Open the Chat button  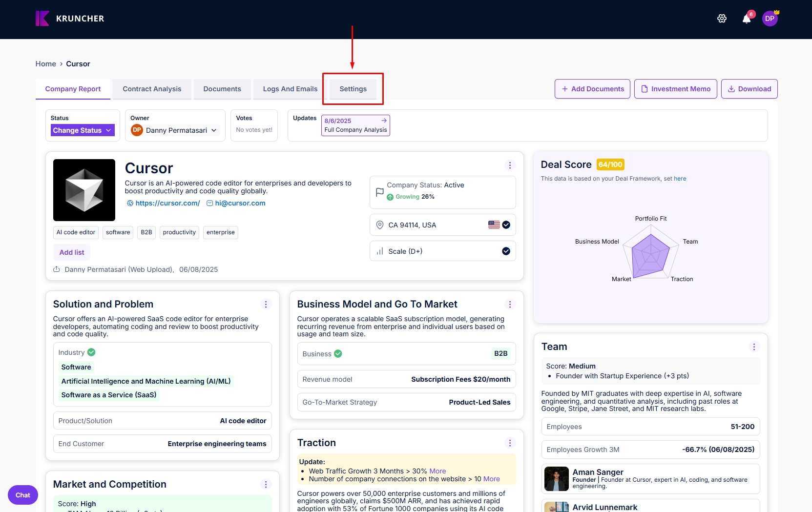pyautogui.click(x=23, y=495)
